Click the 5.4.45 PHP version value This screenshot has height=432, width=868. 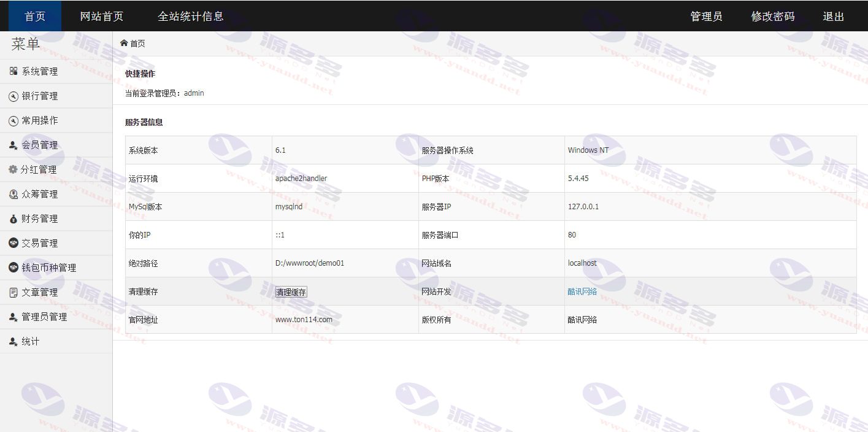578,179
